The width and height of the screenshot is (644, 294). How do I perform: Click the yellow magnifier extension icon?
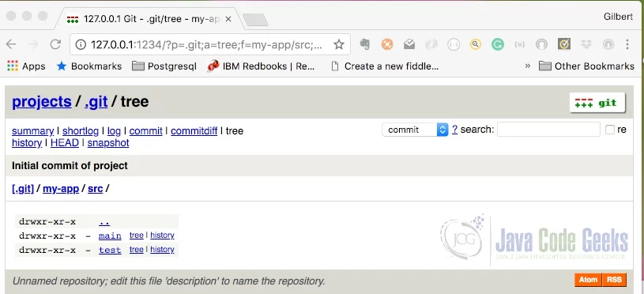tap(476, 44)
